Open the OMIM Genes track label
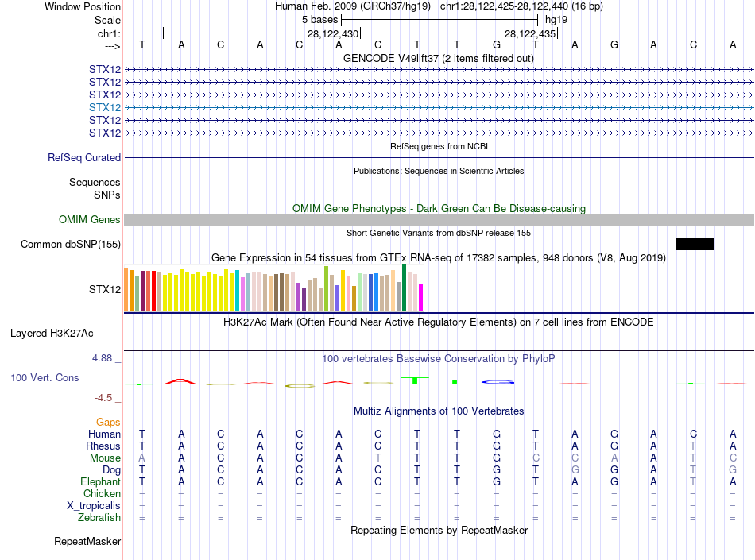 click(89, 220)
